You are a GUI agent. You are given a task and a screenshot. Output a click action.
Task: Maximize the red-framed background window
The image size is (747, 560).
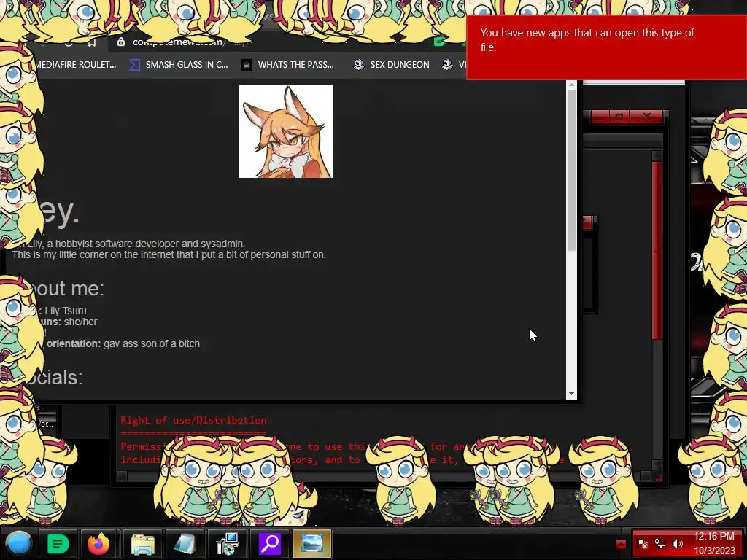(619, 117)
